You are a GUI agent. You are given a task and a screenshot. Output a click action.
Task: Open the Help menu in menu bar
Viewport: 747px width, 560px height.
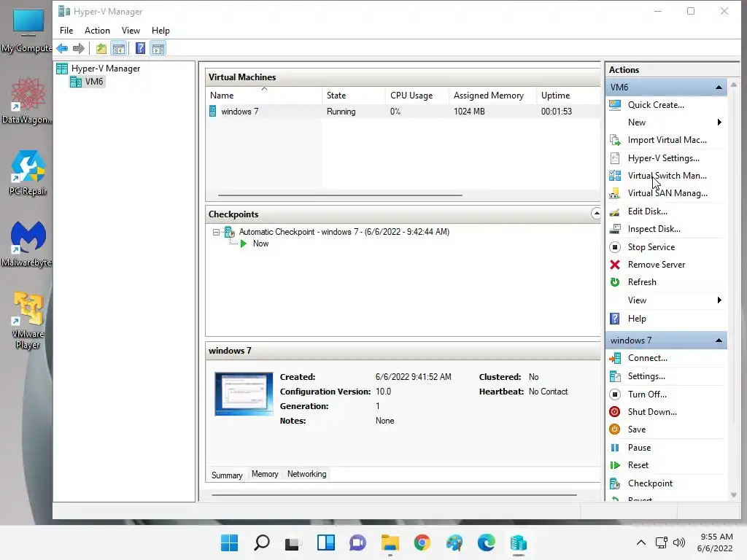tap(160, 31)
